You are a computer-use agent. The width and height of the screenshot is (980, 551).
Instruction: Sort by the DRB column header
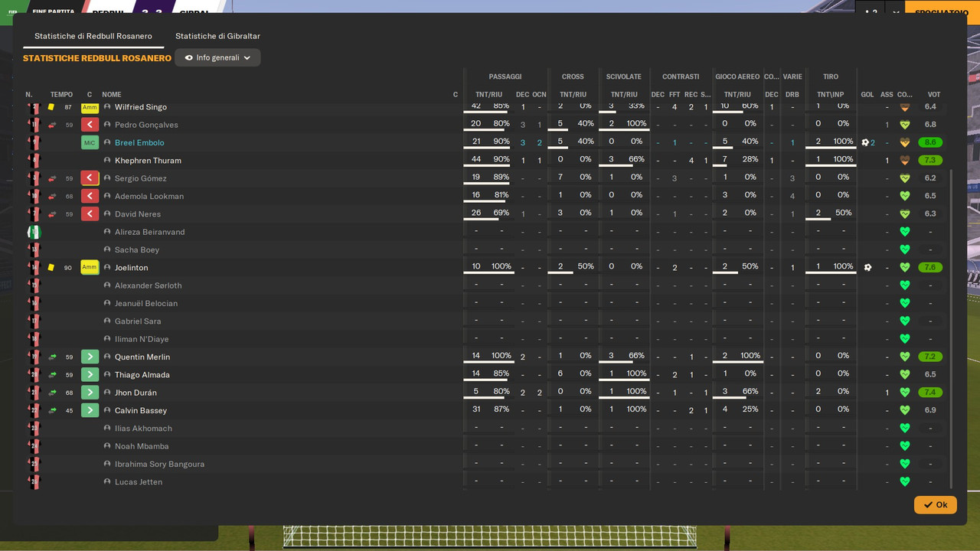click(792, 95)
